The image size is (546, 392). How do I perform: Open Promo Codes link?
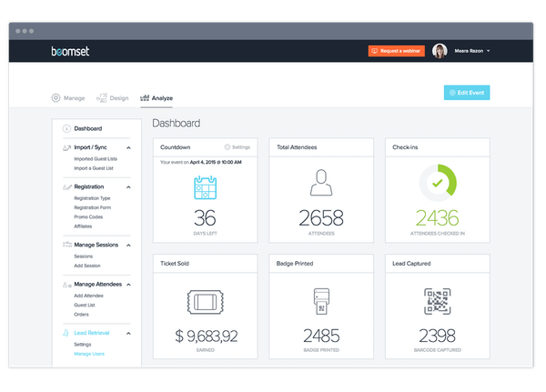pyautogui.click(x=88, y=216)
